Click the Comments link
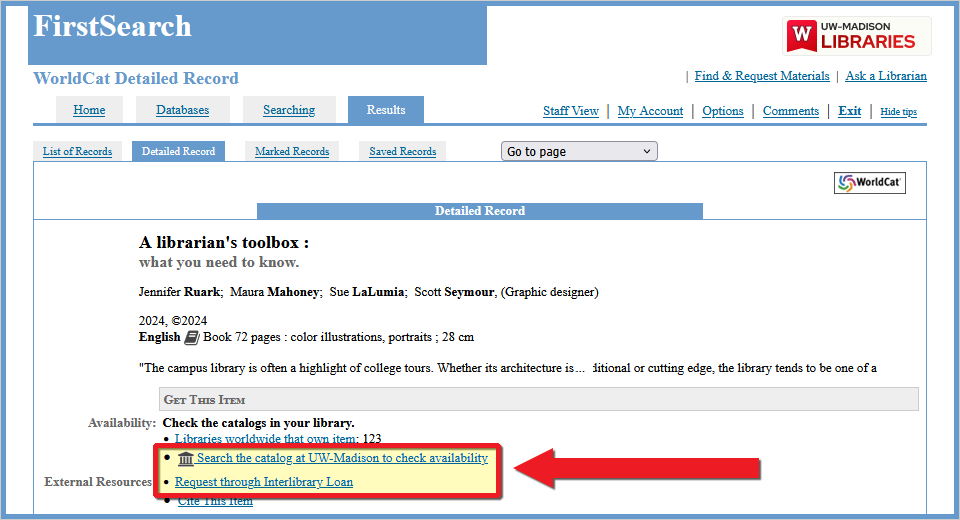 tap(790, 111)
